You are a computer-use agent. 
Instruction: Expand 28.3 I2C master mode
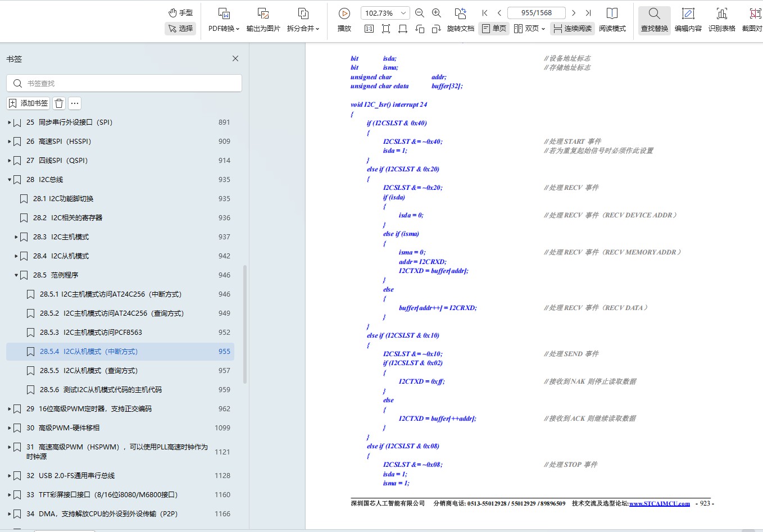click(16, 237)
